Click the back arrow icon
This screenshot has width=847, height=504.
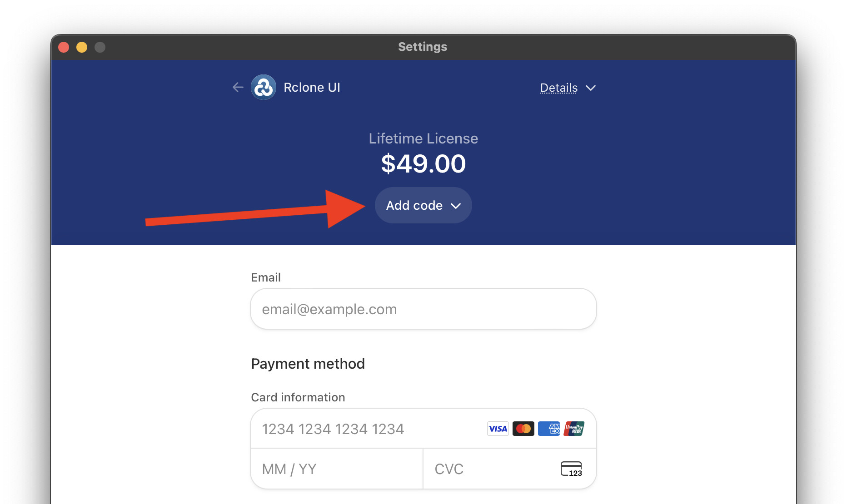pyautogui.click(x=238, y=87)
